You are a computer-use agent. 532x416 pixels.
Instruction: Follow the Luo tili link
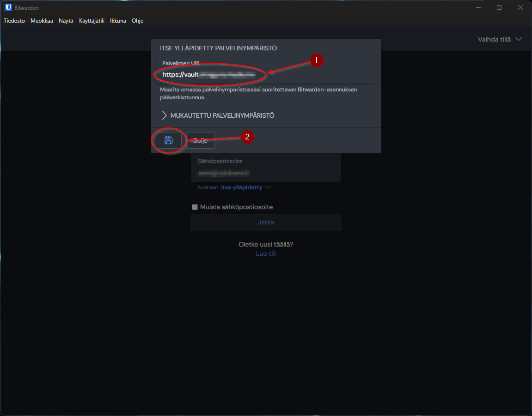[x=266, y=253]
